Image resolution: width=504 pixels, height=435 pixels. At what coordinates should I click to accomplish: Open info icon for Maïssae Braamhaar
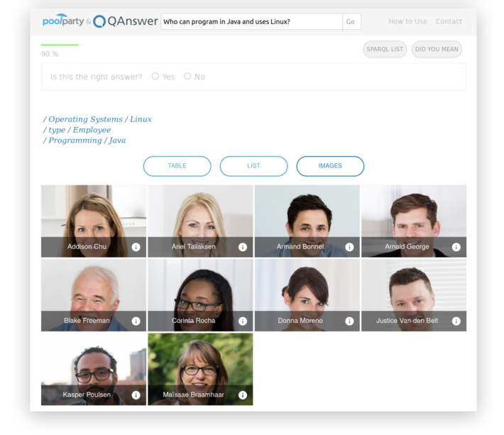[x=243, y=395]
